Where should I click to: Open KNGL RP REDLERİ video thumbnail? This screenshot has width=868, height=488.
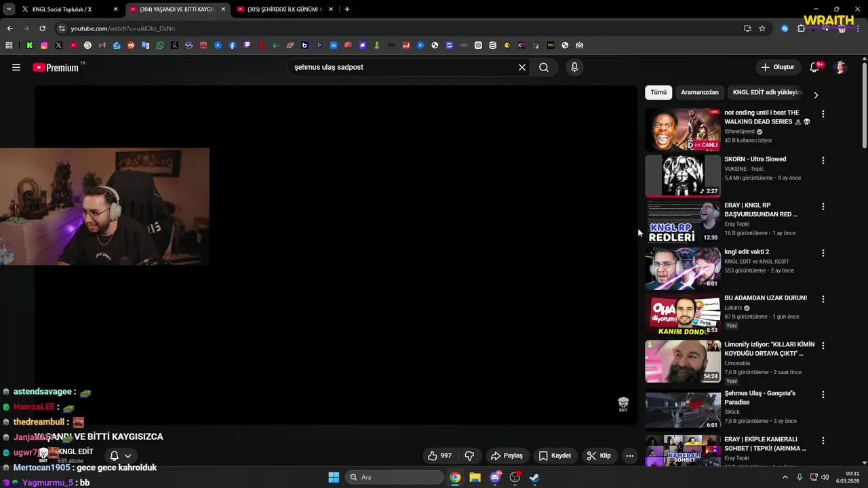[x=683, y=222]
